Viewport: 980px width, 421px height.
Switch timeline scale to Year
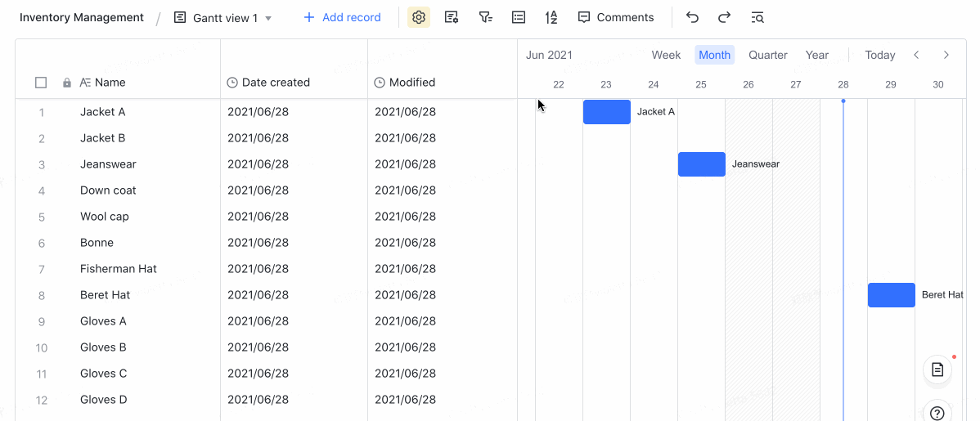pos(816,55)
